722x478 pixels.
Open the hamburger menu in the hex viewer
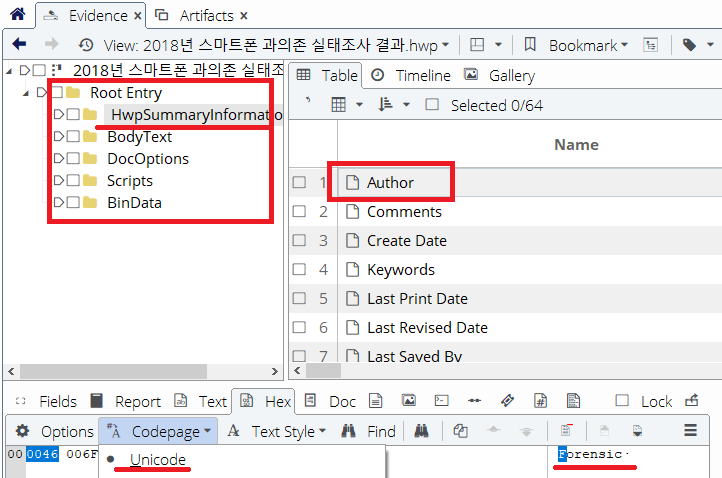(x=690, y=431)
